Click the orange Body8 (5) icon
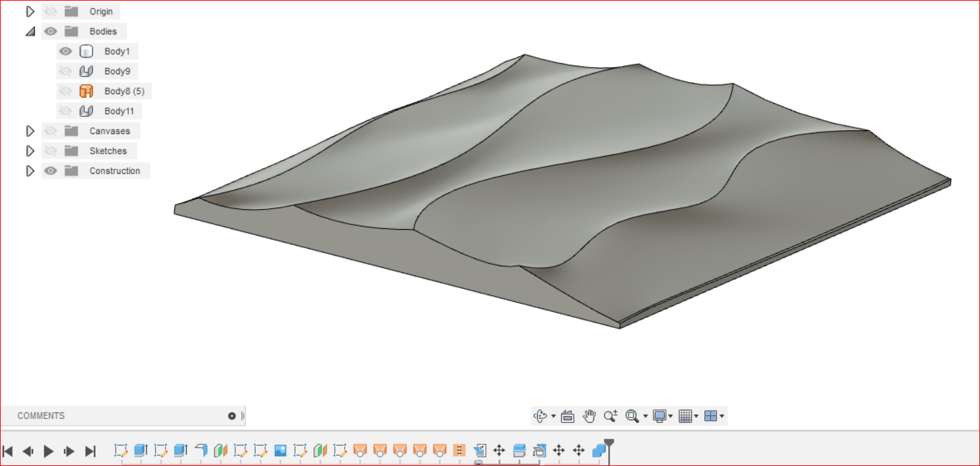Viewport: 980px width, 466px height. (x=86, y=91)
